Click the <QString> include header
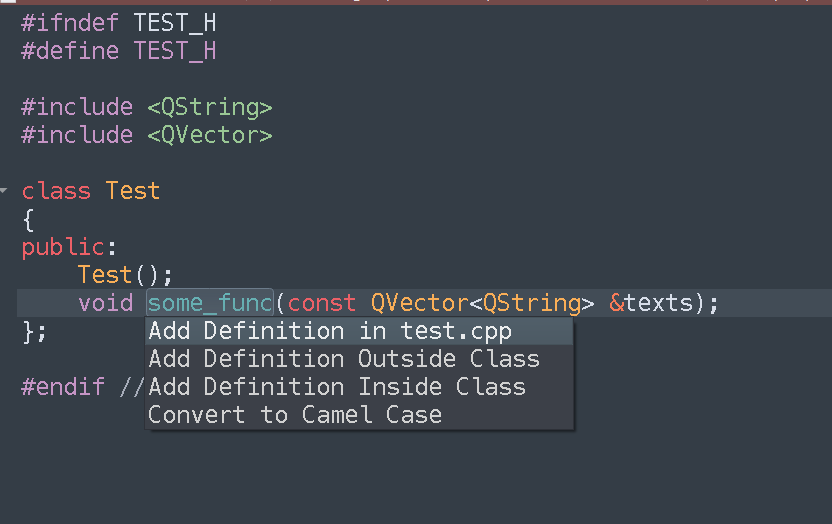Image resolution: width=832 pixels, height=524 pixels. (x=210, y=107)
